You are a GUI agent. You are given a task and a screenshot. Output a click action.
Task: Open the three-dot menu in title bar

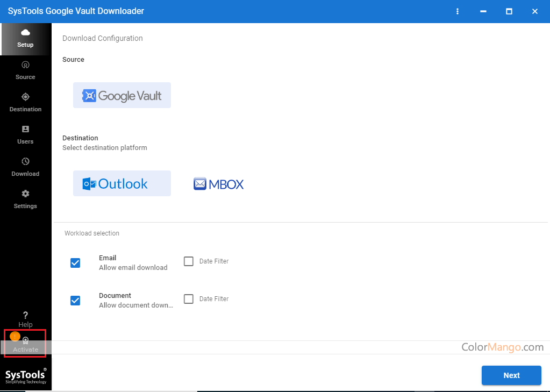coord(458,11)
